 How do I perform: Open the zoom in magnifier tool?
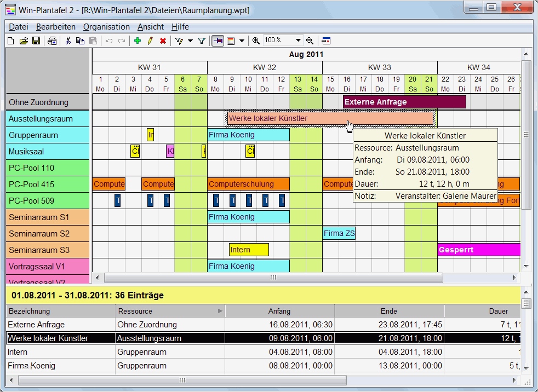[255, 41]
